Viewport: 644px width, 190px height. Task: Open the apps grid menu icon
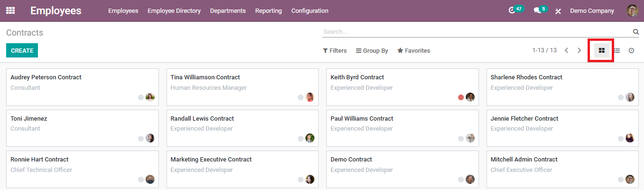tap(10, 10)
